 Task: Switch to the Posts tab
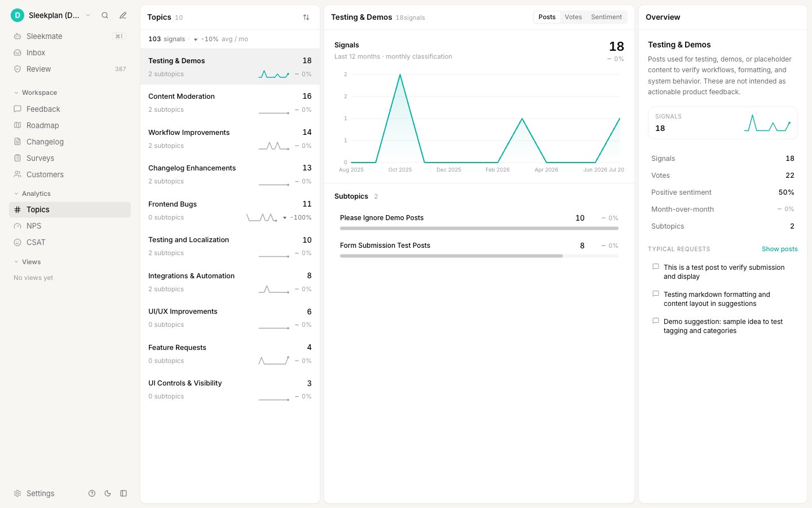(547, 17)
